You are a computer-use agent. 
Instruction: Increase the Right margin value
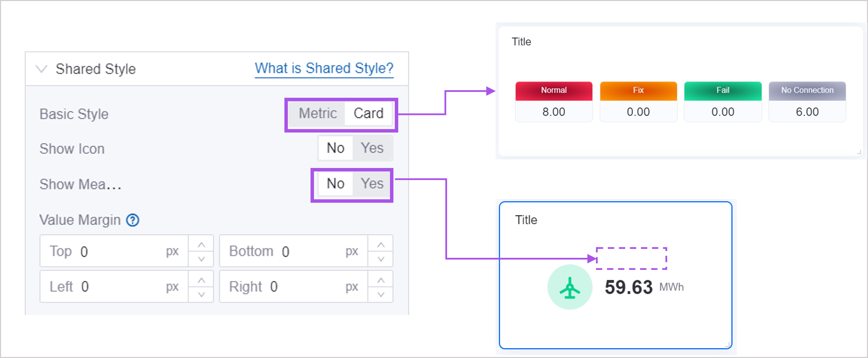click(381, 280)
